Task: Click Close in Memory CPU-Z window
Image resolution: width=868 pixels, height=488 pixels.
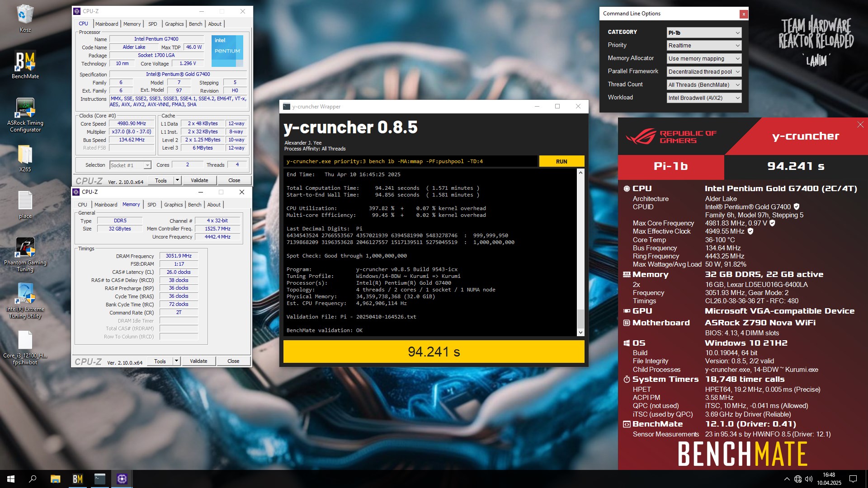Action: 233,361
